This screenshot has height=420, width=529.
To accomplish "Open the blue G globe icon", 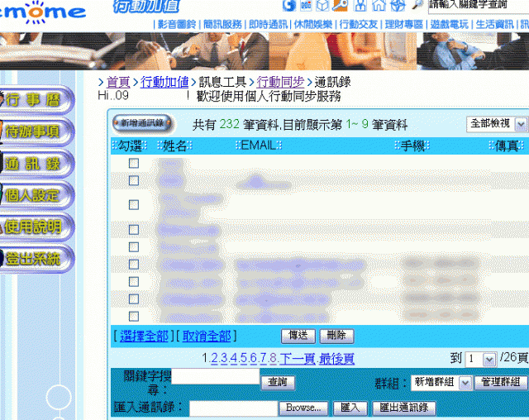I will tap(288, 5).
